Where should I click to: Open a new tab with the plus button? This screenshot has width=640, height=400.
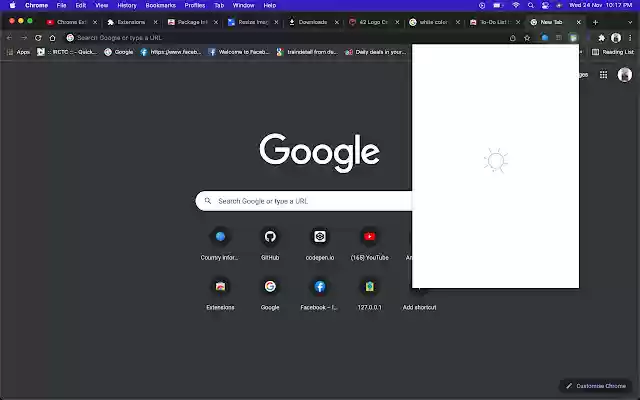coord(595,22)
